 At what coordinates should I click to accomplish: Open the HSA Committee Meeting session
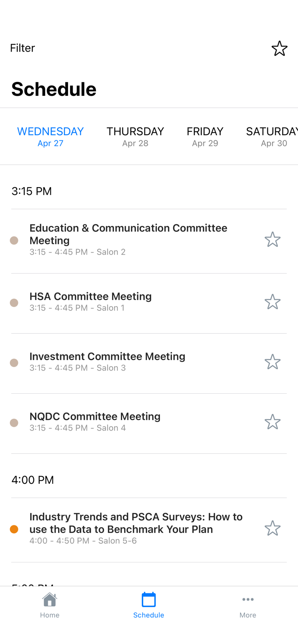point(90,301)
